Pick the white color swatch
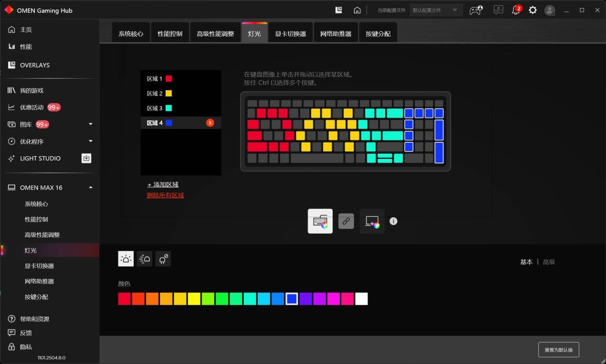606x364 pixels. (361, 299)
